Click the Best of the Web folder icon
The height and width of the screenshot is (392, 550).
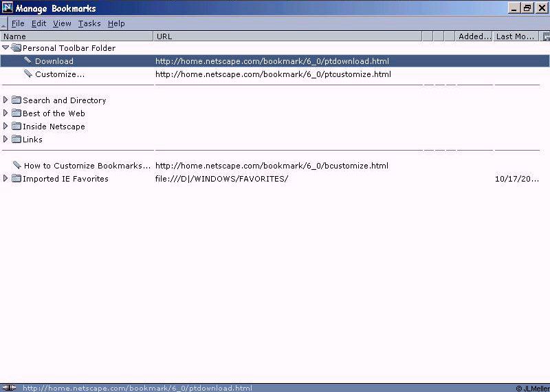pyautogui.click(x=16, y=113)
